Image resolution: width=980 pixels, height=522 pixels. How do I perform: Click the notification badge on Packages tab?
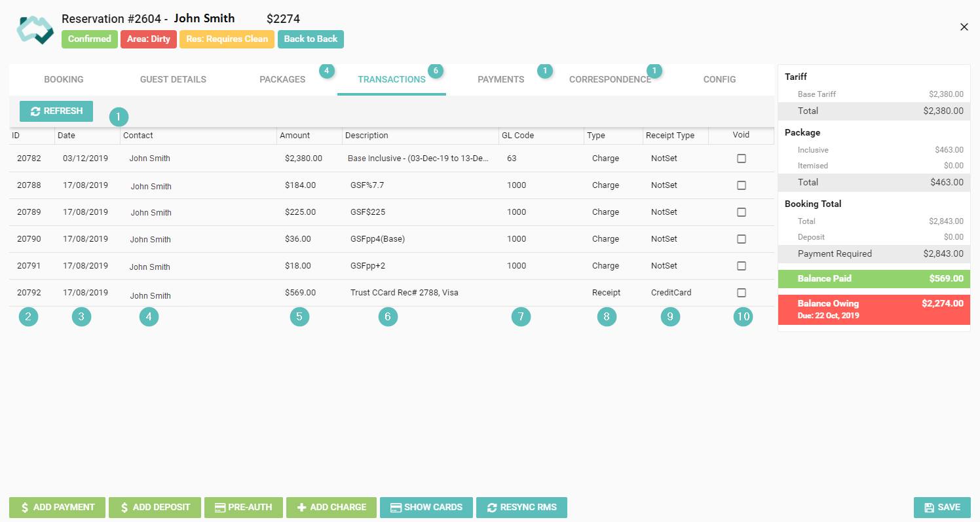[x=327, y=70]
